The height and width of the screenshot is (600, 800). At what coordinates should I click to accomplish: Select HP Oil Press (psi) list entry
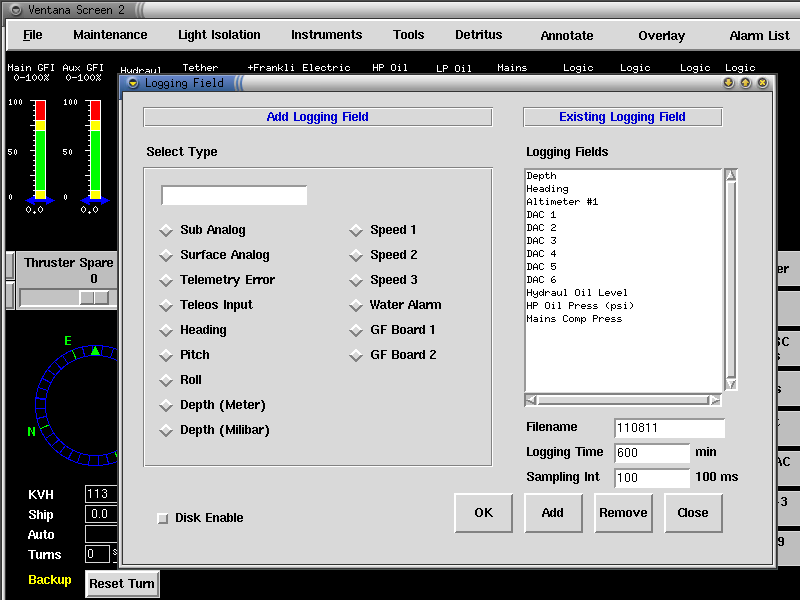[623, 306]
